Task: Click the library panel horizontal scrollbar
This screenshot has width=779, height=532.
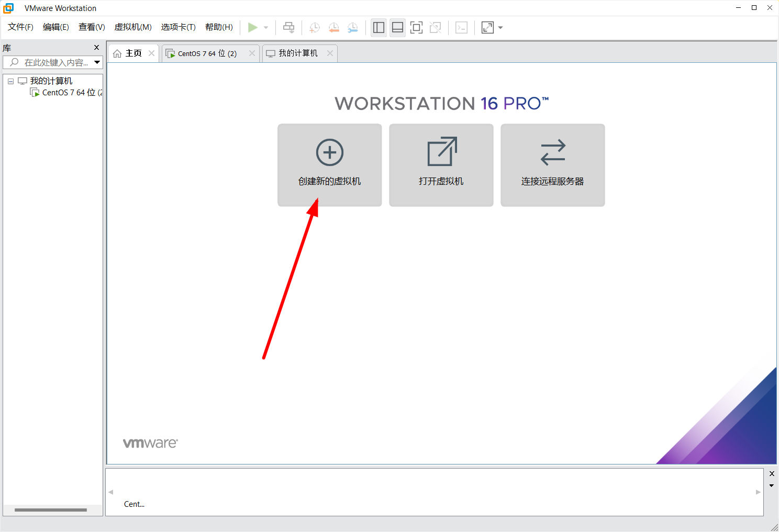Action: coord(51,510)
